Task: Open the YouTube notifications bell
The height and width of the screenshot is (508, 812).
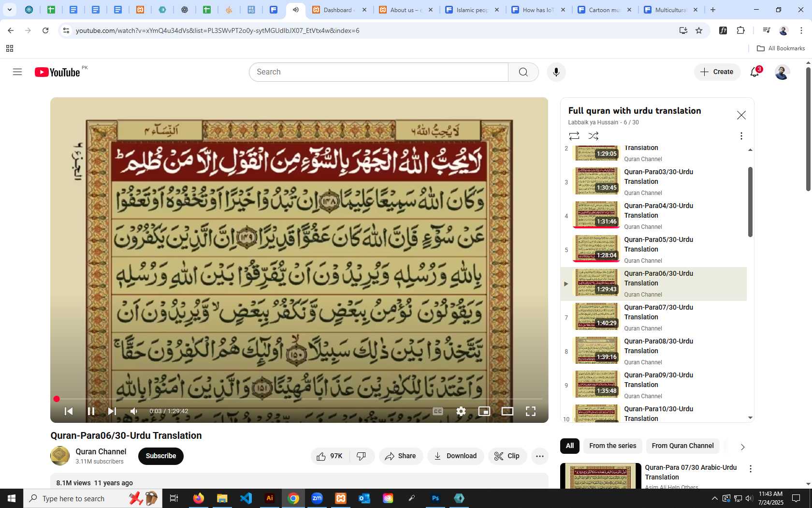Action: click(x=755, y=72)
